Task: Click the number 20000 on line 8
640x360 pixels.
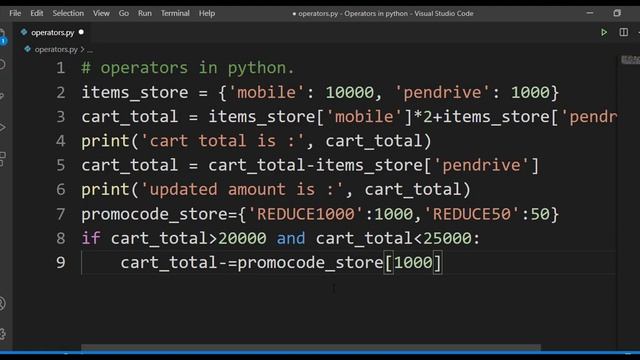Action: (x=242, y=238)
